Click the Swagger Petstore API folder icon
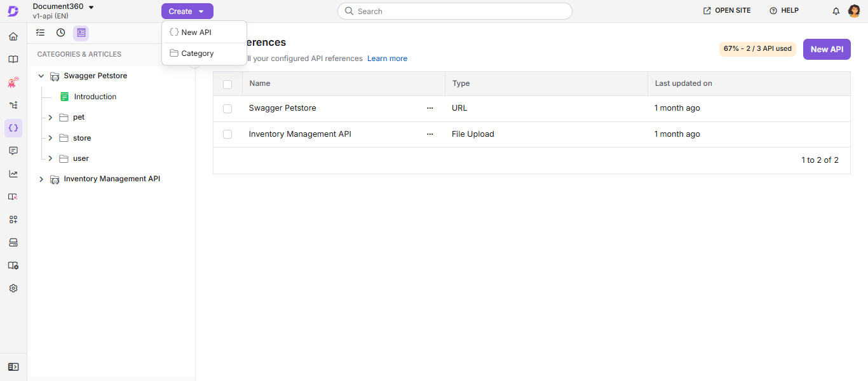 [x=55, y=76]
